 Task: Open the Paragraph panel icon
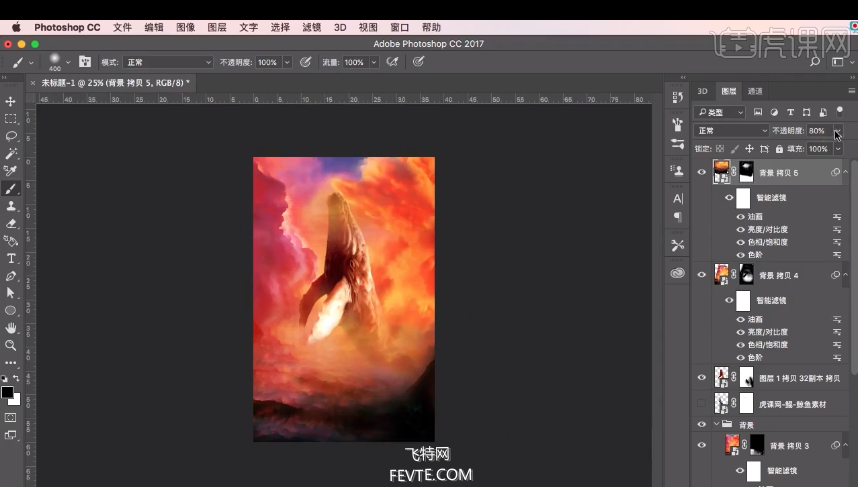[x=677, y=217]
